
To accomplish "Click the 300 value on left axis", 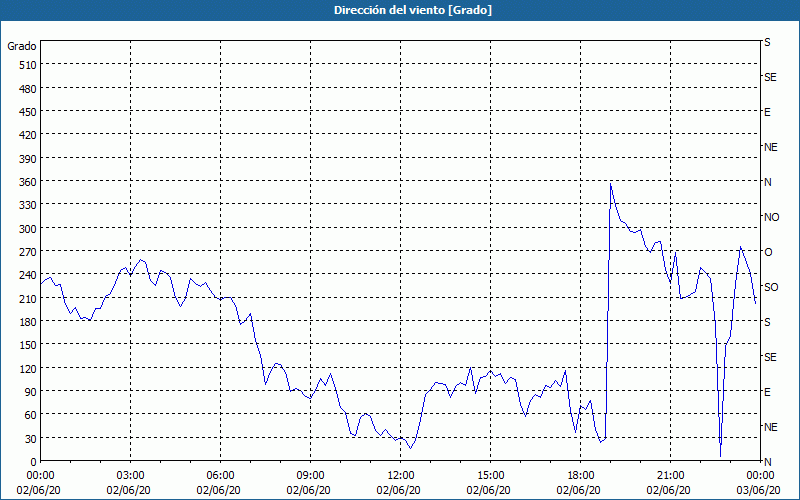I will click(x=28, y=229).
